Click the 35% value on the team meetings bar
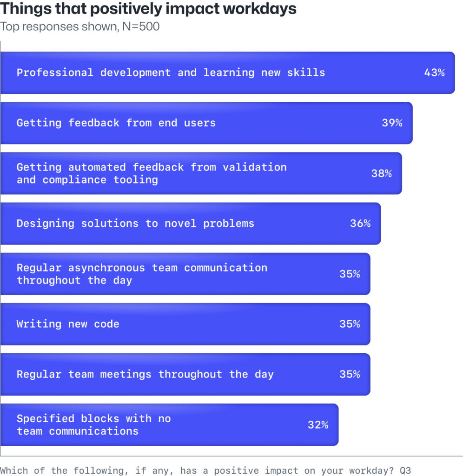Viewport: 463px width, 476px height. click(350, 374)
